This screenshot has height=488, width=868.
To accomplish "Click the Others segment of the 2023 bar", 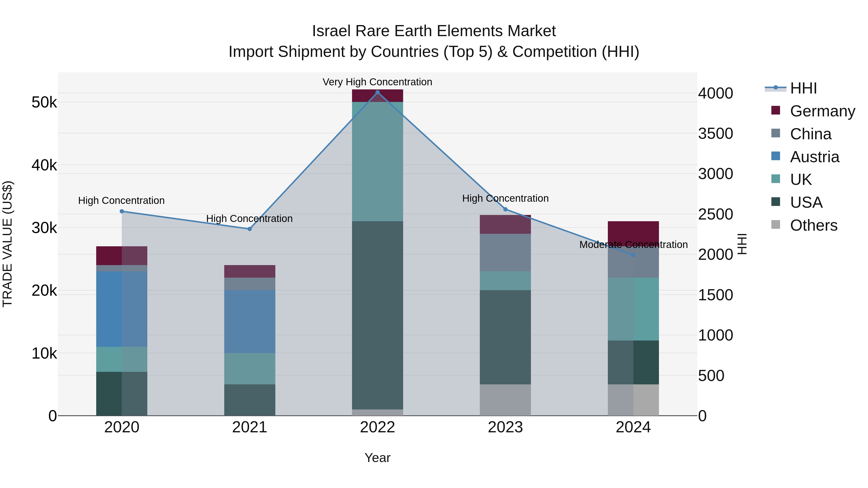I will click(x=505, y=400).
